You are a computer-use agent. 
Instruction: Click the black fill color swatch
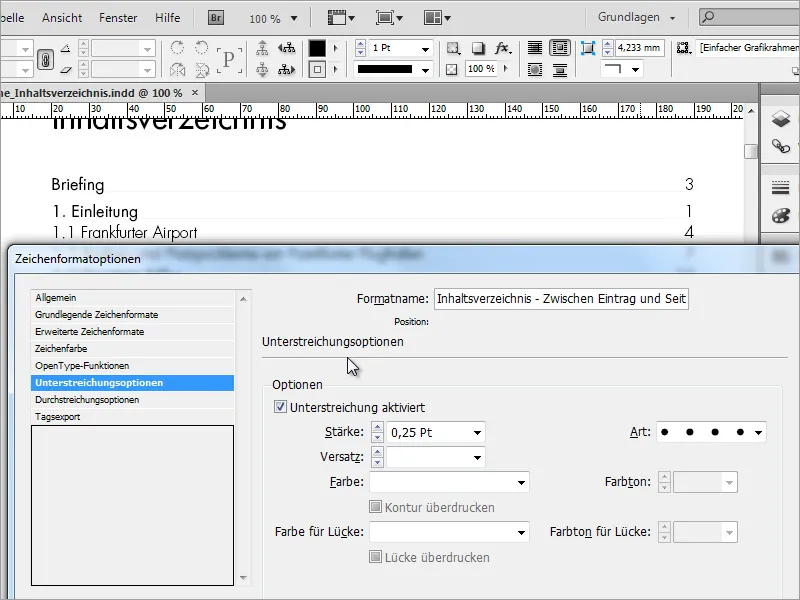point(317,48)
